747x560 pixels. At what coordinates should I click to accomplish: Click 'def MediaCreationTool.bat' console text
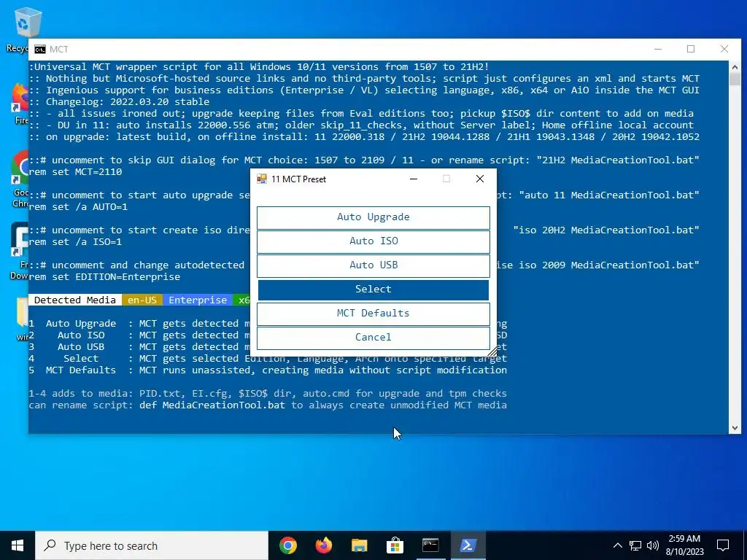212,405
